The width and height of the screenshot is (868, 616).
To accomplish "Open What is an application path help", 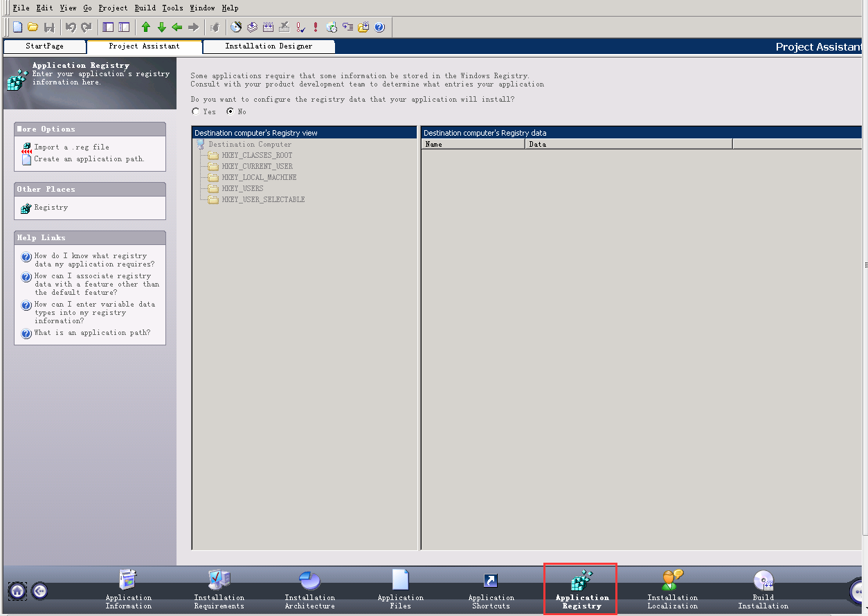I will point(92,333).
